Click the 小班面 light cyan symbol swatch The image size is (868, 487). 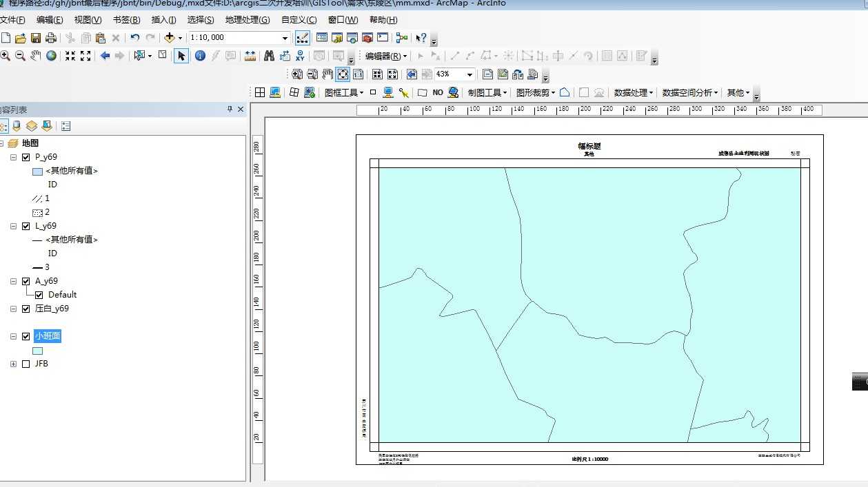[x=38, y=351]
